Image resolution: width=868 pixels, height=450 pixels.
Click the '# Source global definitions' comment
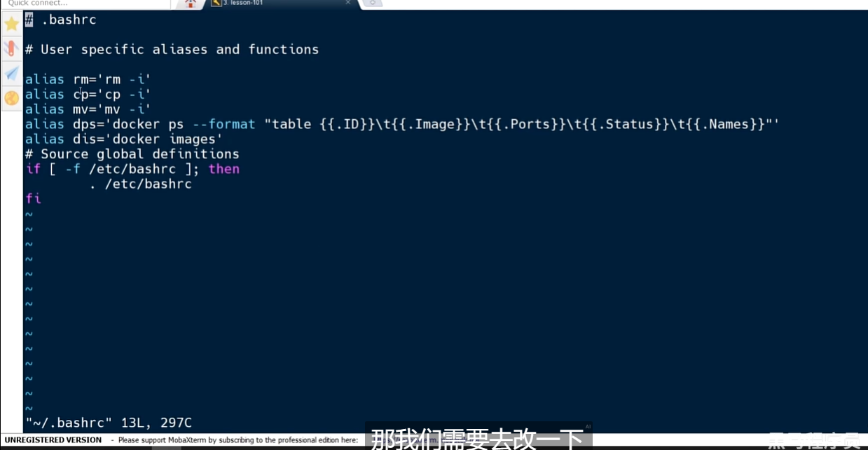click(x=132, y=154)
